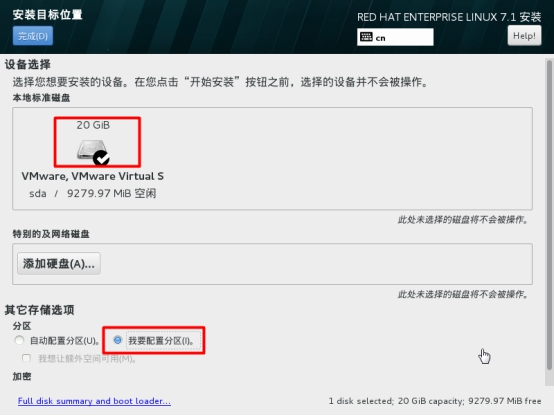Click the black checkmark badge on the disk
This screenshot has width=554, height=416.
tap(101, 158)
